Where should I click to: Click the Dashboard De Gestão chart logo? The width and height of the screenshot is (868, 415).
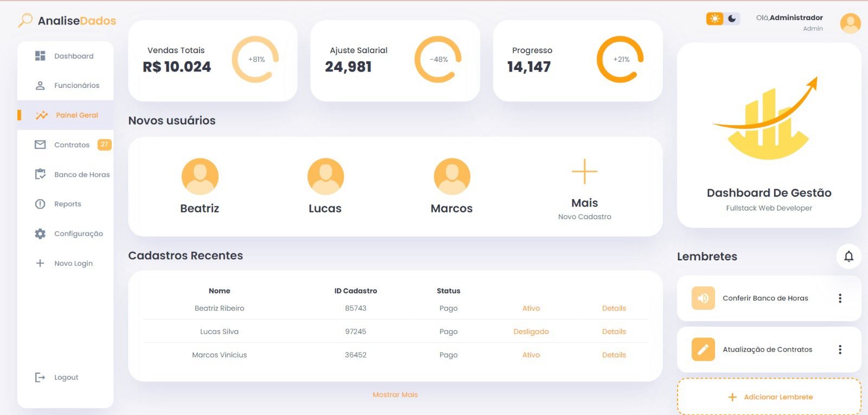[x=765, y=118]
